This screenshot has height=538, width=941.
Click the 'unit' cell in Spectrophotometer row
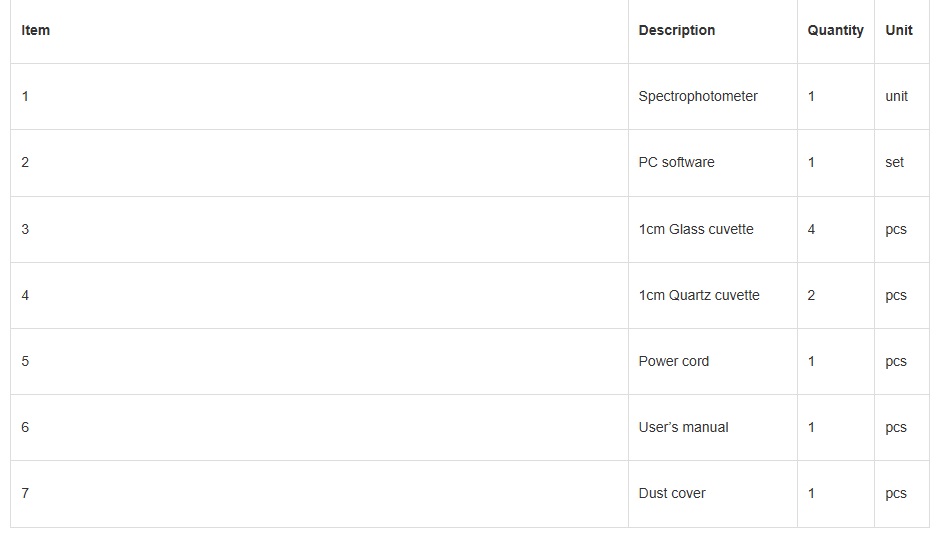pos(897,96)
